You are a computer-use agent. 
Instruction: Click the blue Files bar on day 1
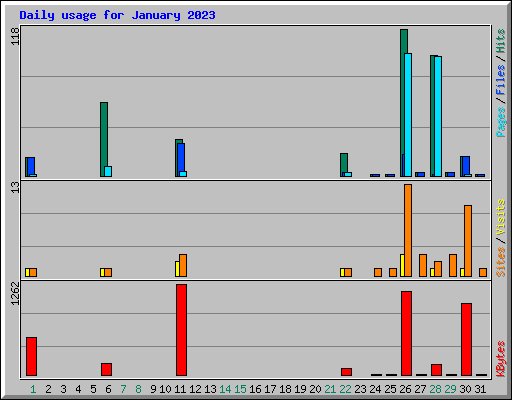31,166
